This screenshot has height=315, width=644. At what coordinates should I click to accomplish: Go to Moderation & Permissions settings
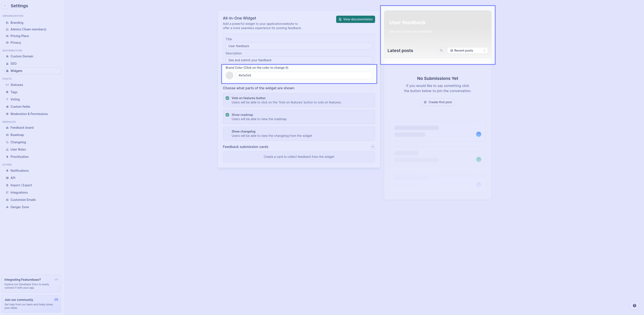pyautogui.click(x=29, y=114)
